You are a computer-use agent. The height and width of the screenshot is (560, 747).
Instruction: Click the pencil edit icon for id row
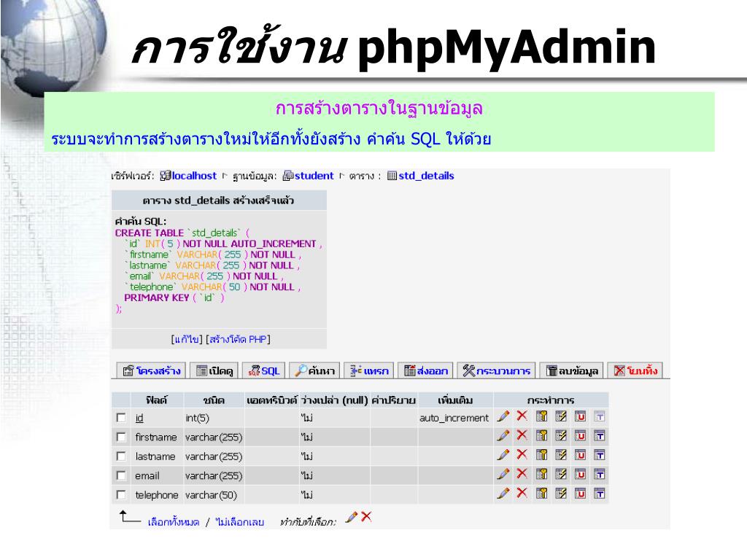503,416
